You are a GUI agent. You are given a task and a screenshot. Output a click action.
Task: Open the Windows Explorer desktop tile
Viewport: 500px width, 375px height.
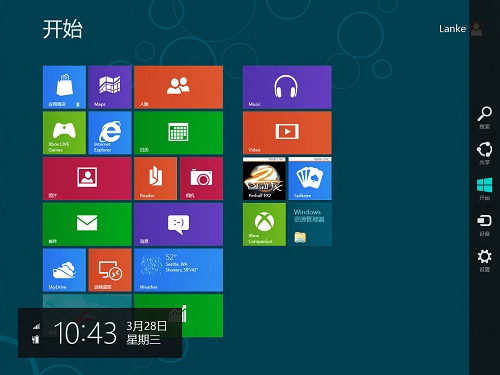(x=310, y=224)
